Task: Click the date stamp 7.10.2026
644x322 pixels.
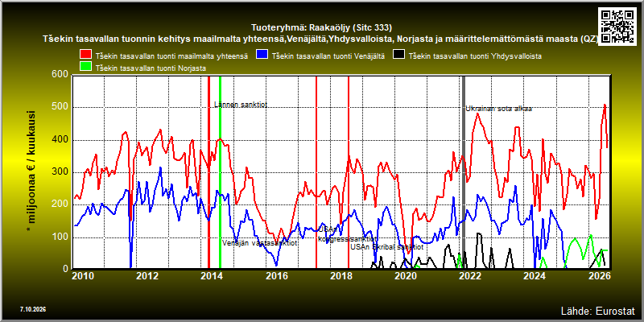Action: [x=33, y=309]
